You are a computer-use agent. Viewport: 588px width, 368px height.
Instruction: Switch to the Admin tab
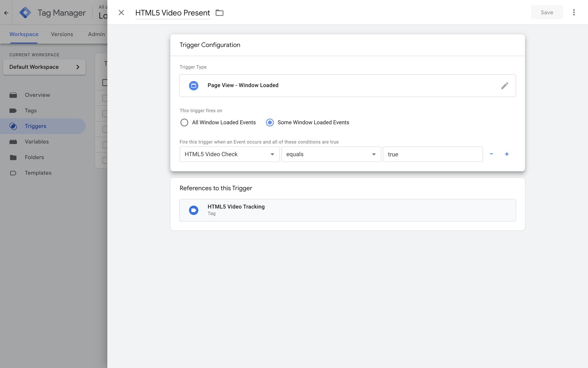pos(96,34)
